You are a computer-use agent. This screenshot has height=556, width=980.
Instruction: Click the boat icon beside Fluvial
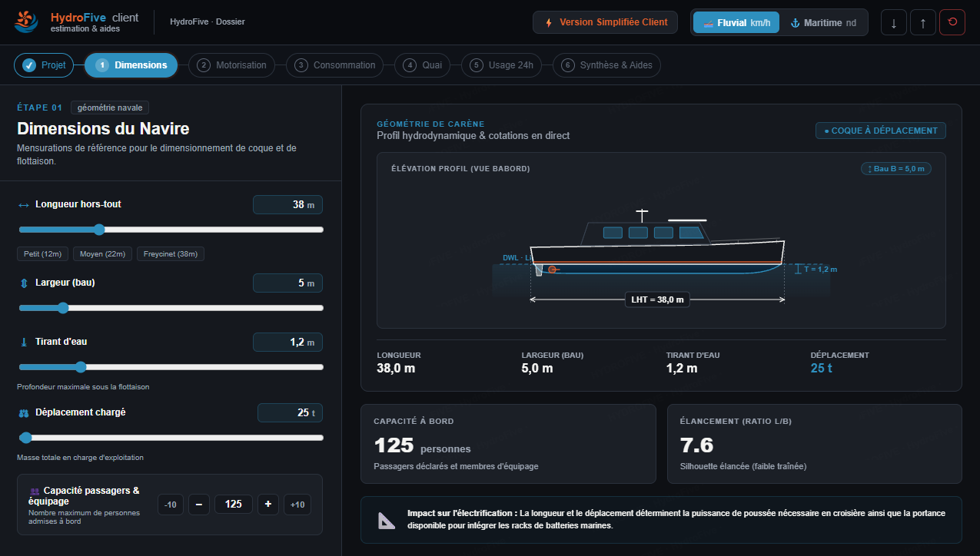click(708, 23)
